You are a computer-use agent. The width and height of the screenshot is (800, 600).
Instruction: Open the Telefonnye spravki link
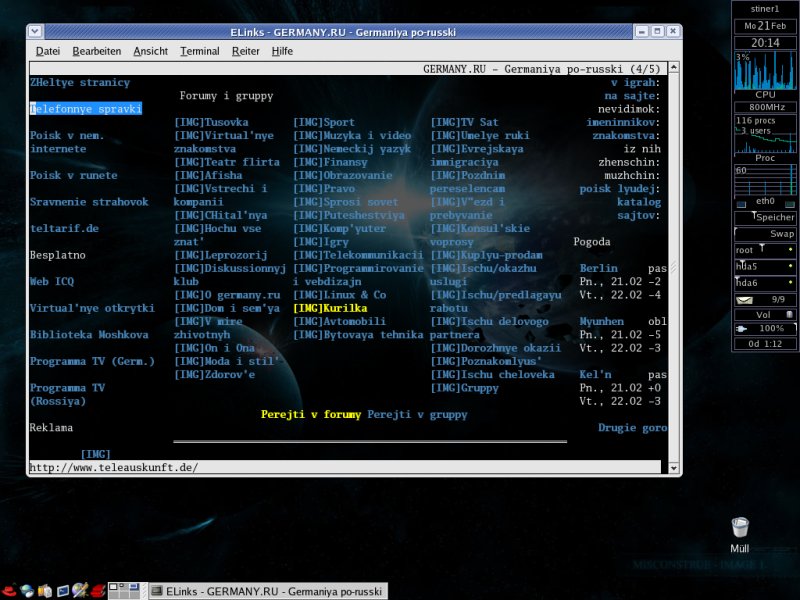(x=86, y=109)
